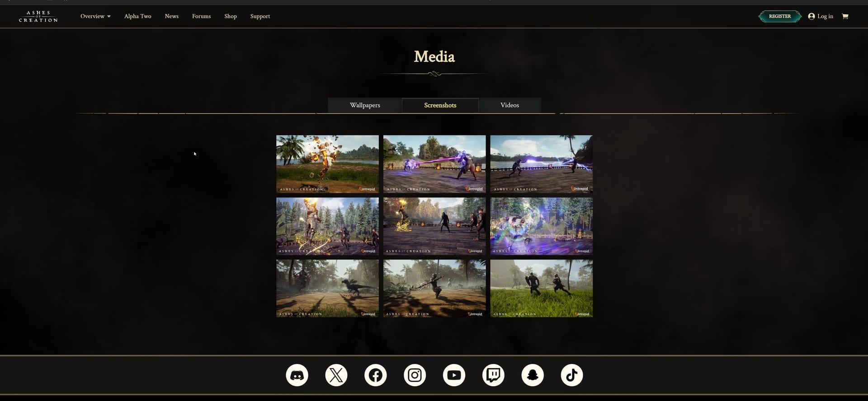Click the Ashes of Creation logo

click(38, 16)
